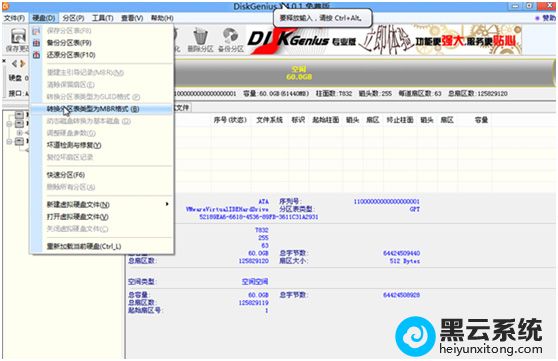Open the 新建虚拟硬盘文件 submenu arrow
This screenshot has width=558, height=361.
point(167,204)
